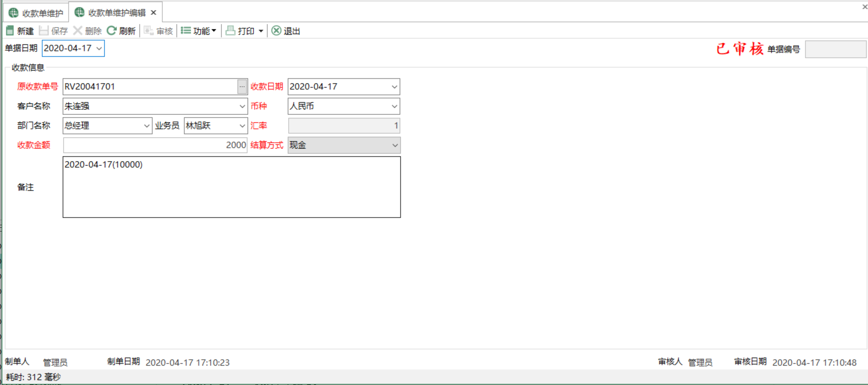Click the 制单日期 value 2020-04-17 17:10:23
This screenshot has width=868, height=385.
coord(187,362)
